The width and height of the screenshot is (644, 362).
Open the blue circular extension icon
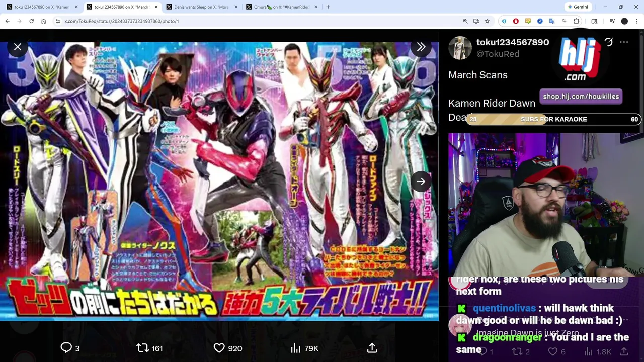tap(540, 21)
